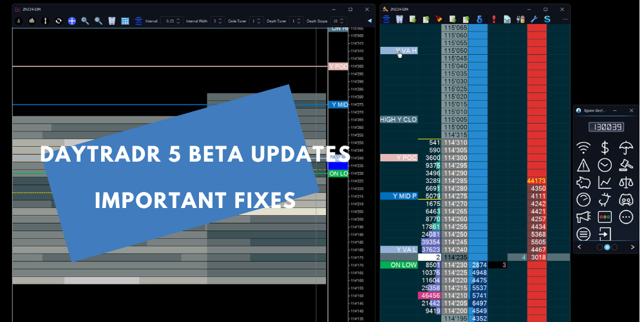The image size is (644, 322).
Task: Click the circled hamburger menu icon
Action: click(x=583, y=234)
